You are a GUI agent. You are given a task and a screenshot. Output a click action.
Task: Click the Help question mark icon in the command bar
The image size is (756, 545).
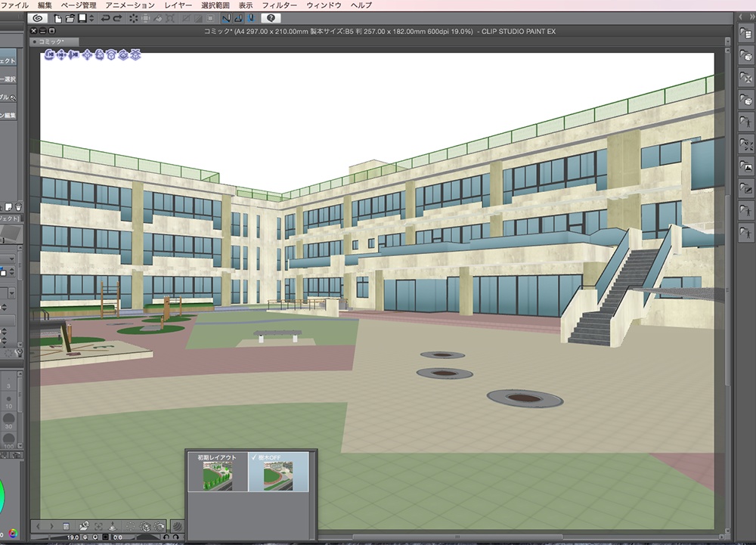(x=271, y=17)
